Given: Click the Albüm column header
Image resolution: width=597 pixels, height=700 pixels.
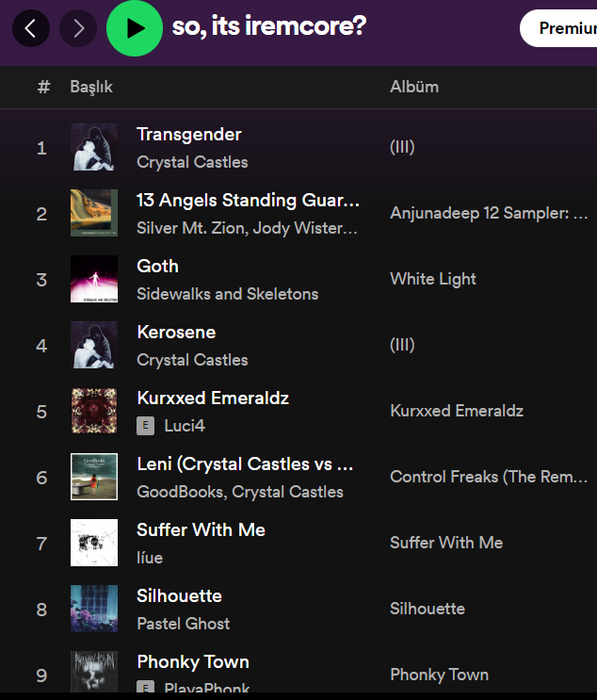Looking at the screenshot, I should (414, 87).
